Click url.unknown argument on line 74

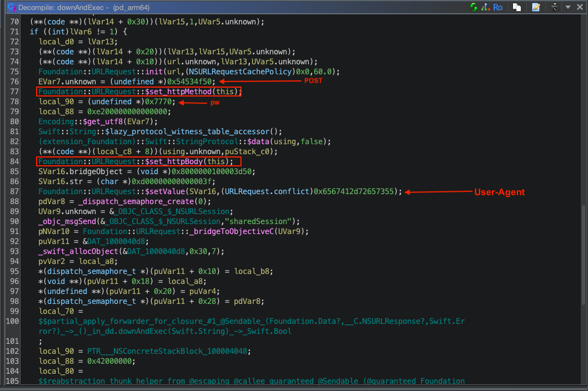pos(191,62)
